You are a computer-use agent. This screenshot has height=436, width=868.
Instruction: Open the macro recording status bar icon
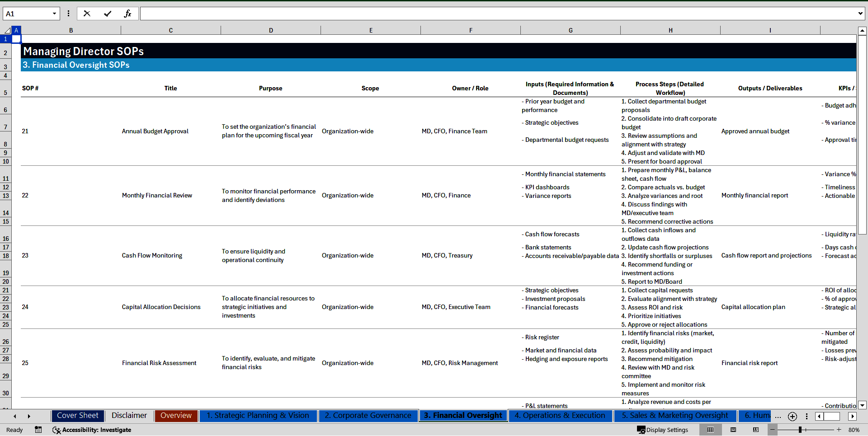coord(38,430)
